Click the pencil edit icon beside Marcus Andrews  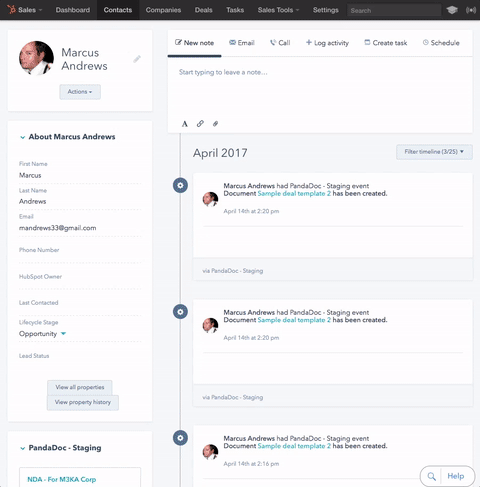pos(137,59)
